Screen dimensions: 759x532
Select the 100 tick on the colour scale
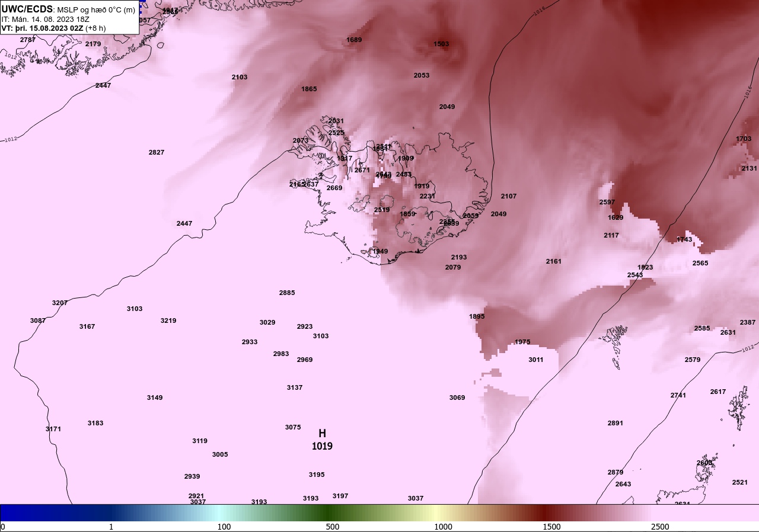(224, 527)
